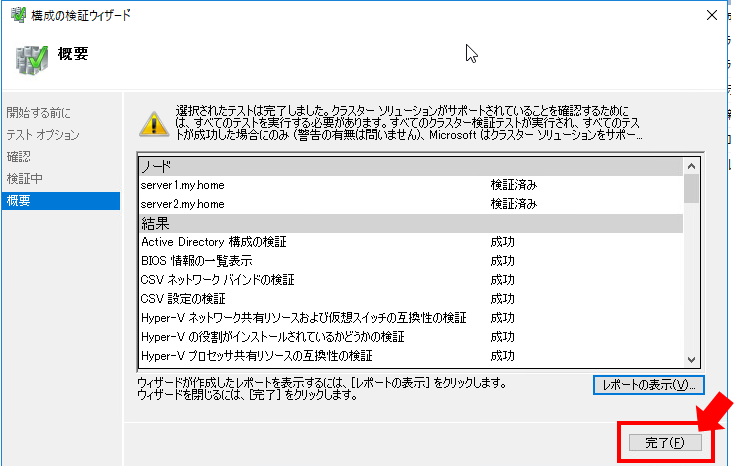Select the 確認 step in sidebar
The height and width of the screenshot is (466, 734).
[x=19, y=156]
